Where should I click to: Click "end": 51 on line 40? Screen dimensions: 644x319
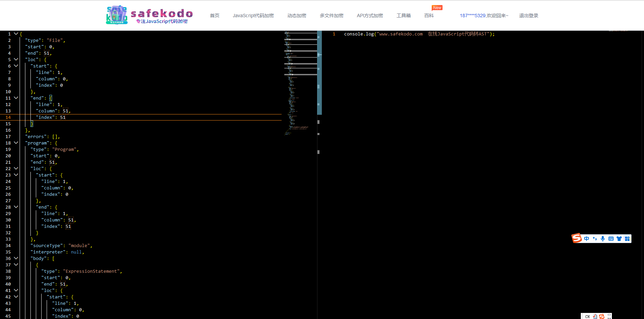tap(54, 284)
